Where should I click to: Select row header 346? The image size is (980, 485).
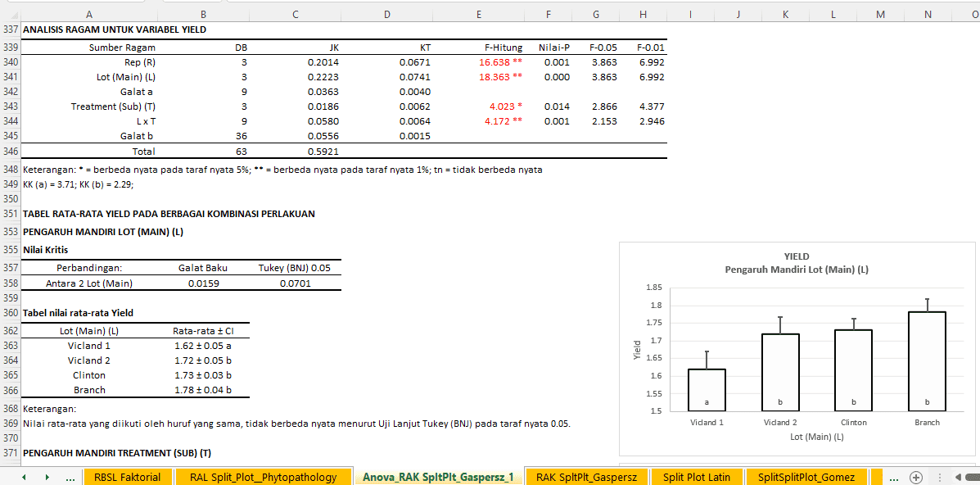(10, 151)
